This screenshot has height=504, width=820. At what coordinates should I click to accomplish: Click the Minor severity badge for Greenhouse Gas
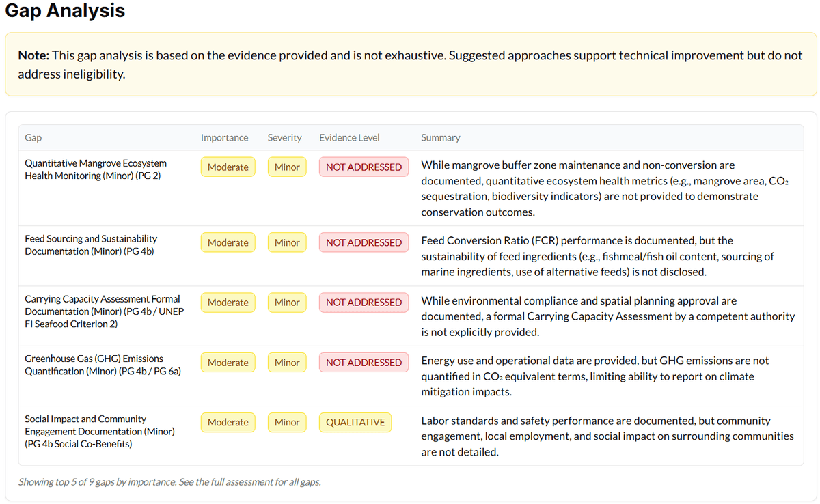(287, 363)
